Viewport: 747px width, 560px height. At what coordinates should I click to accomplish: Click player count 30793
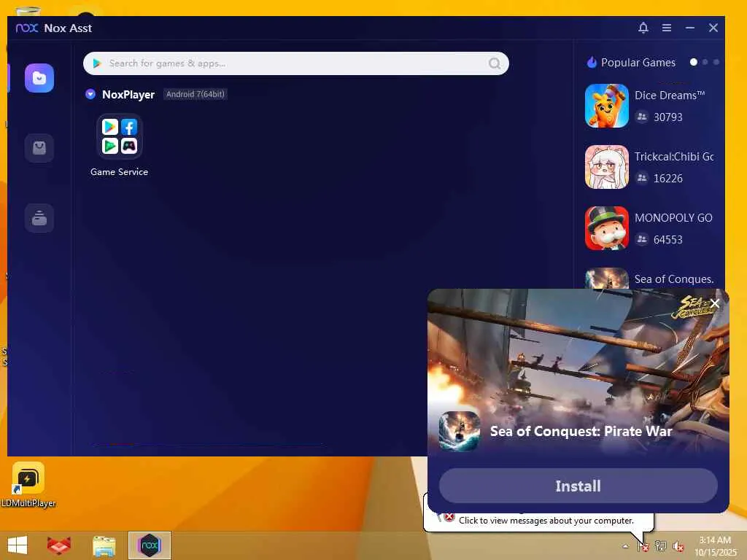tap(668, 117)
